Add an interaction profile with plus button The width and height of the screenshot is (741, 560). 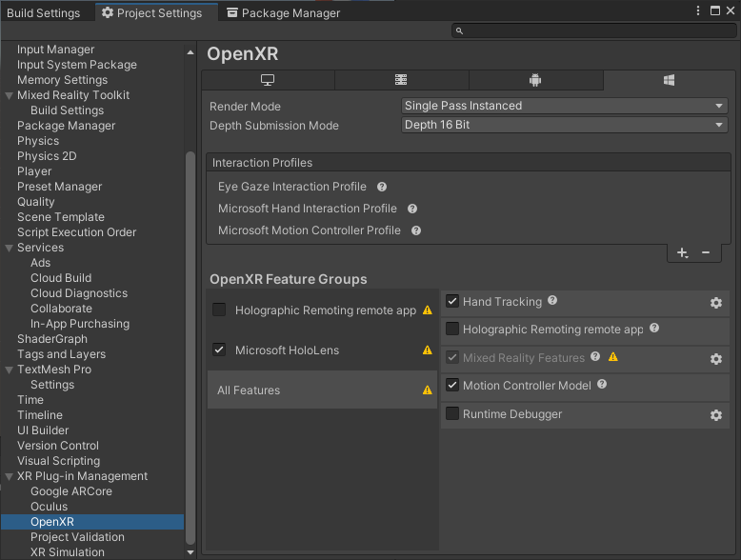point(682,252)
